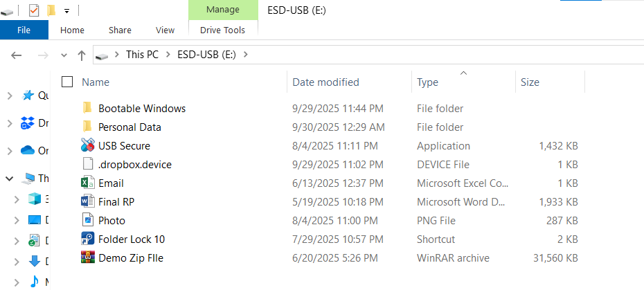Viewport: 644px width, 290px height.
Task: Sort by the Size column header
Action: [550, 82]
